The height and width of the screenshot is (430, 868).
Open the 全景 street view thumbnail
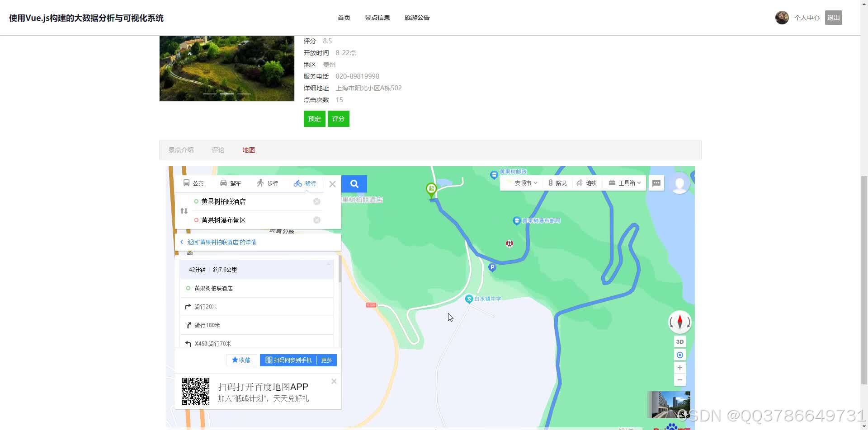(x=669, y=405)
